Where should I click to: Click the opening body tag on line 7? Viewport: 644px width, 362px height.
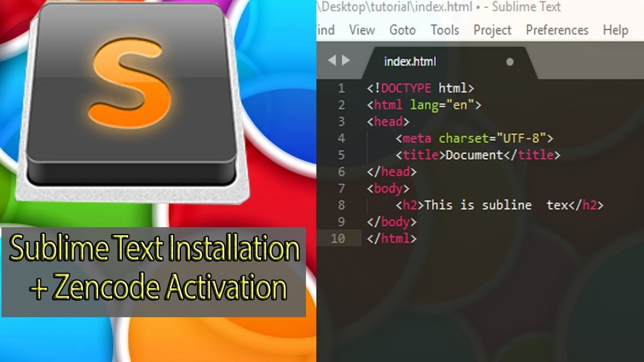388,189
